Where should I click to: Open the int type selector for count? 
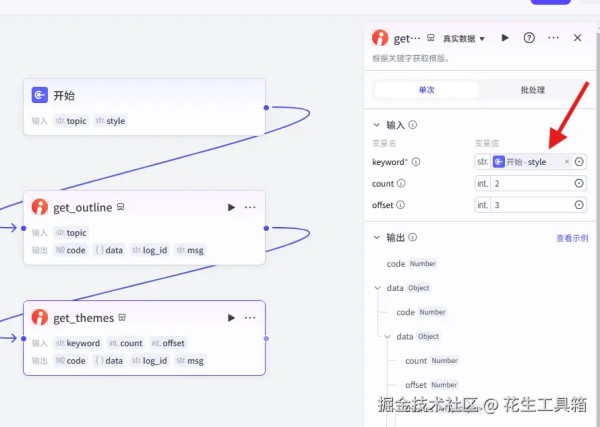click(483, 183)
